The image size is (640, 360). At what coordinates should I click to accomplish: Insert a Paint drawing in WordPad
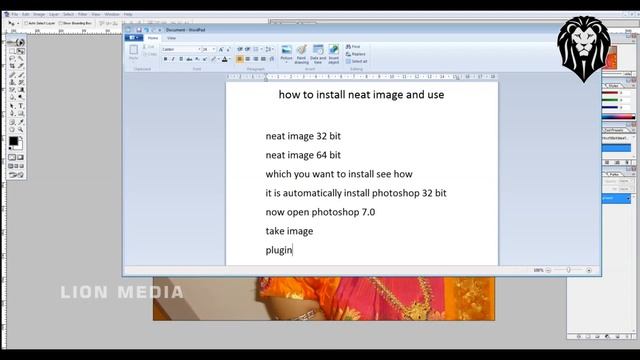[302, 54]
